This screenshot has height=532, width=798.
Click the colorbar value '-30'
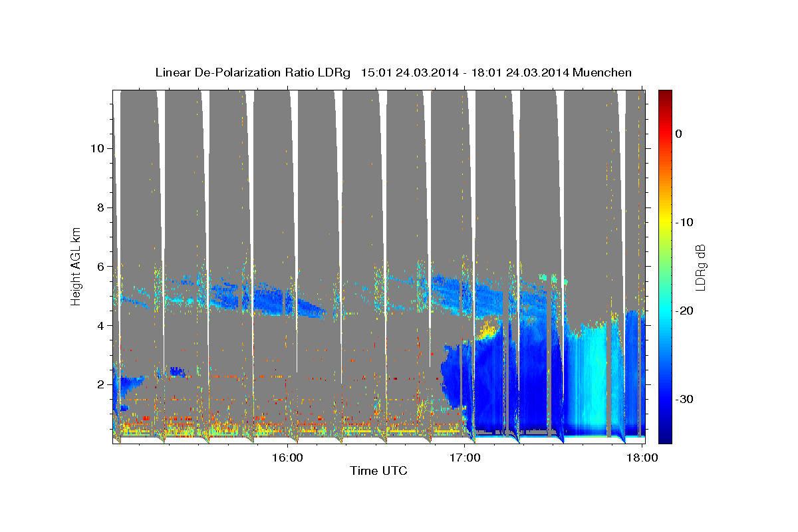click(x=685, y=399)
